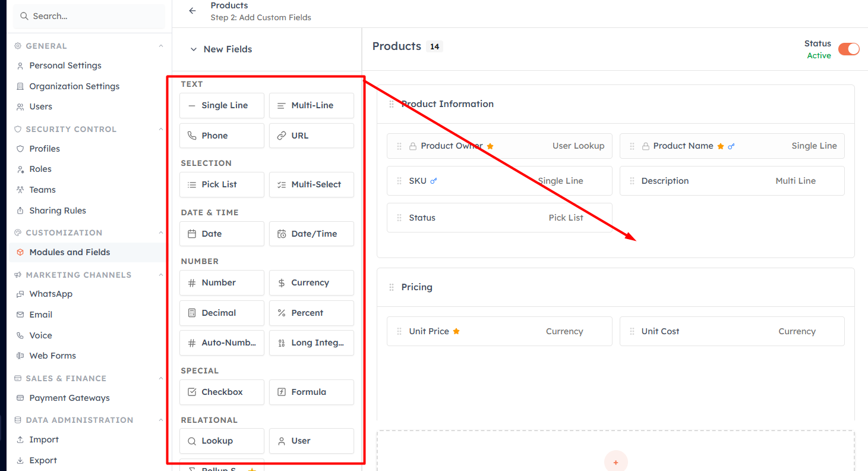This screenshot has width=868, height=471.
Task: Grab the drag handle of Product Information section
Action: point(392,104)
